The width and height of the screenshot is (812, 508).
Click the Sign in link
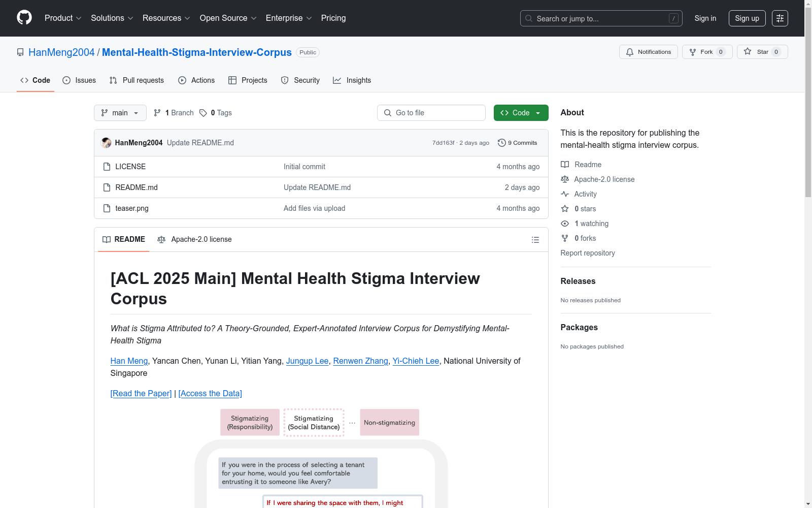705,18
